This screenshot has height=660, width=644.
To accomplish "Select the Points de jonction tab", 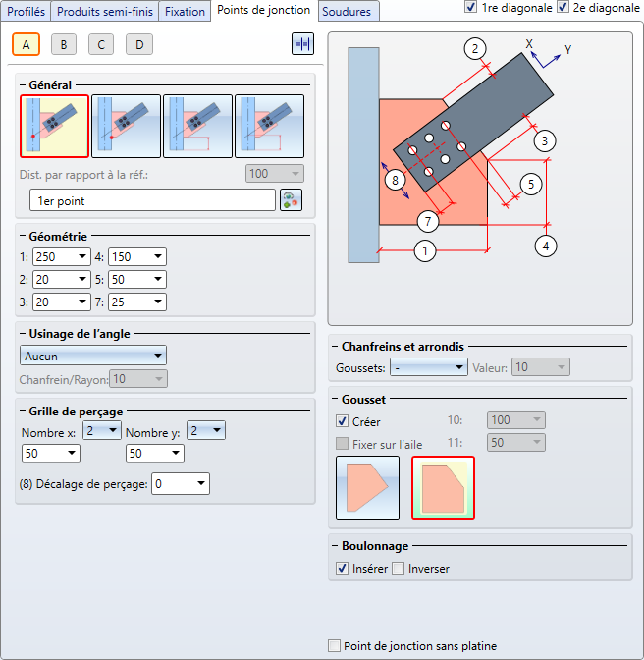I will (x=264, y=10).
